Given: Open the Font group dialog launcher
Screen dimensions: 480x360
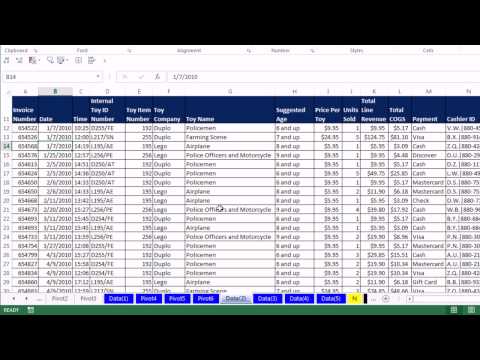Looking at the screenshot, I should click(129, 51).
